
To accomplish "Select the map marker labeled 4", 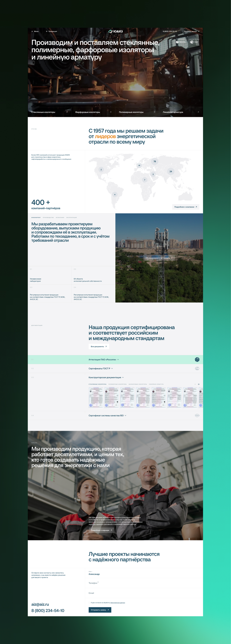I will [x=115, y=194].
